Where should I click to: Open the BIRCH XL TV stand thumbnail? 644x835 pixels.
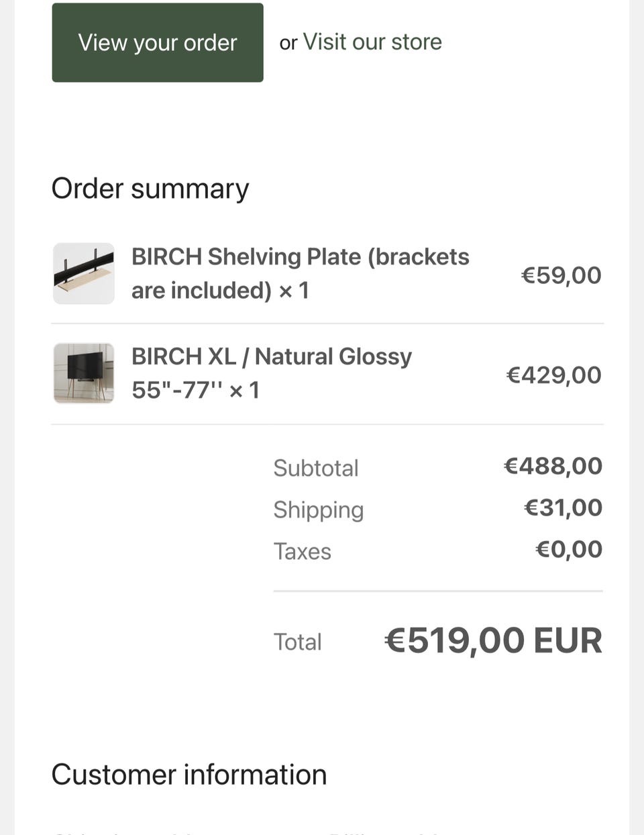(x=84, y=373)
